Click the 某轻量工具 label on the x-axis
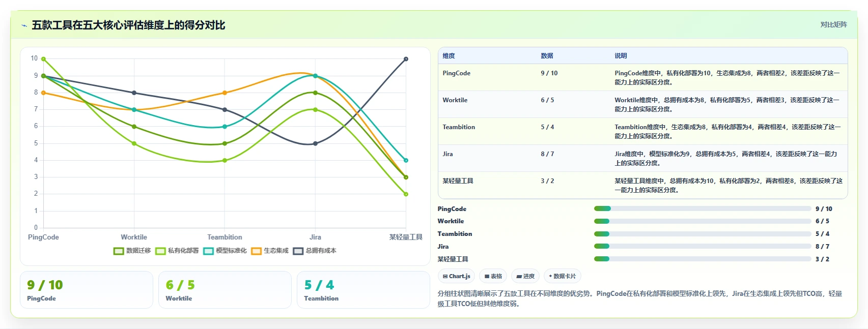The image size is (868, 329). [406, 237]
